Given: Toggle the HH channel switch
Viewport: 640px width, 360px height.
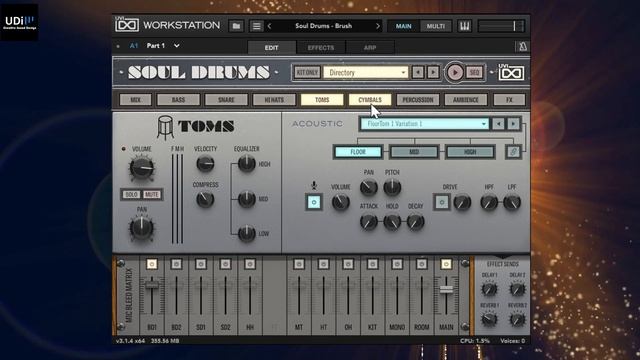Looking at the screenshot, I should (250, 264).
